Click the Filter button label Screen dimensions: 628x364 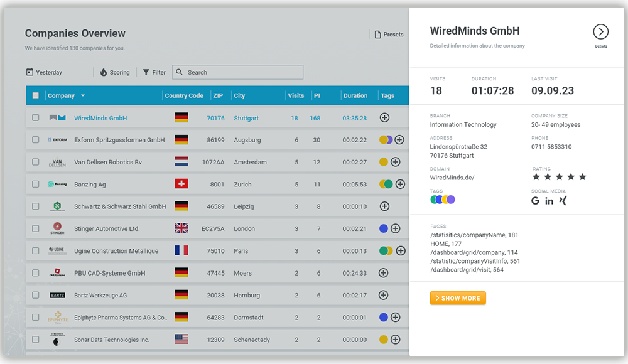pyautogui.click(x=159, y=72)
